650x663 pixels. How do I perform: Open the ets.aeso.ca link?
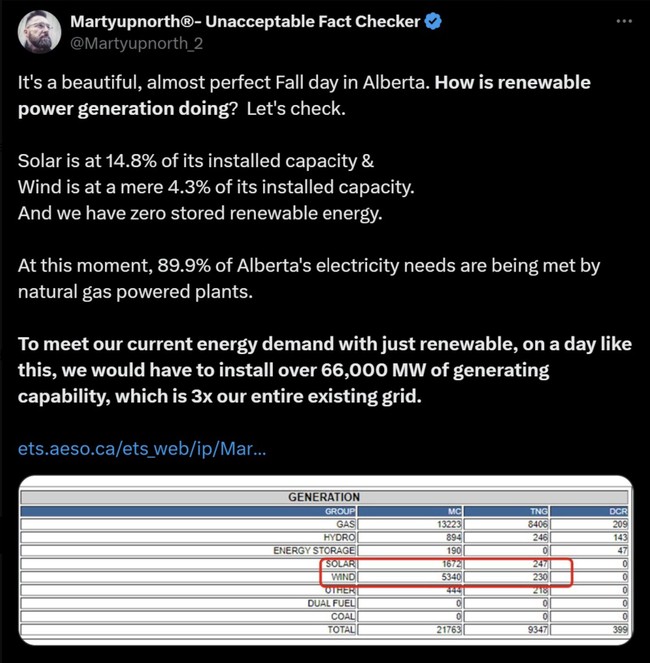tap(142, 448)
